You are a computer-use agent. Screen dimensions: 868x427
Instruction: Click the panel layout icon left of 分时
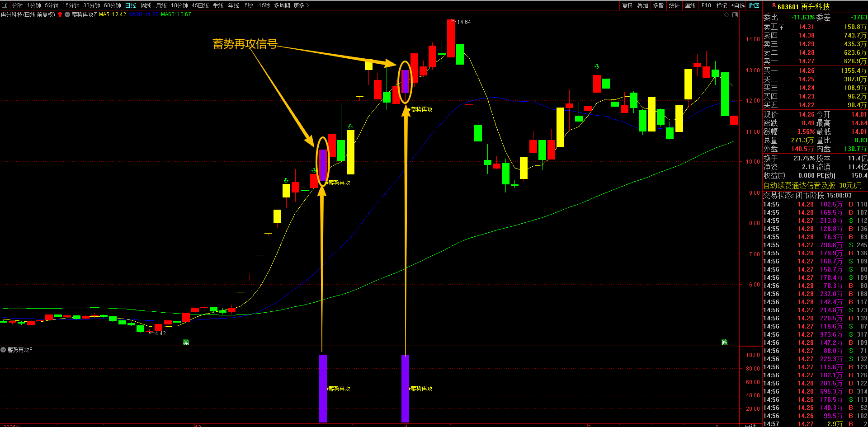5,5
